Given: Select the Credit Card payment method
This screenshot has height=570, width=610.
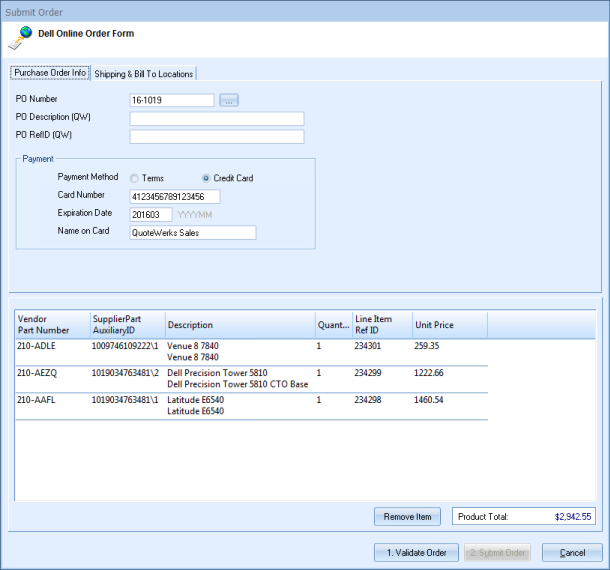Looking at the screenshot, I should tap(206, 178).
